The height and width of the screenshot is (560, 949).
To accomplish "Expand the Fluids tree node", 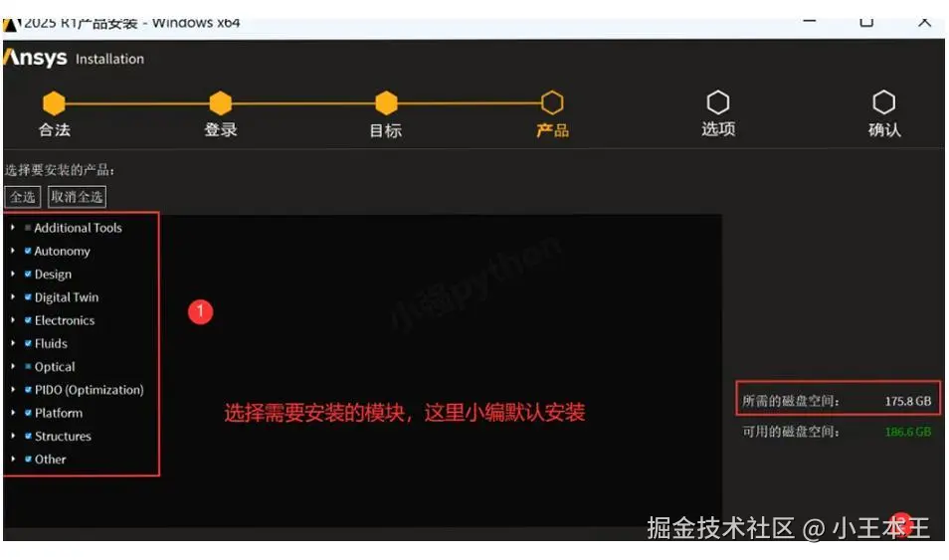I will 13,343.
